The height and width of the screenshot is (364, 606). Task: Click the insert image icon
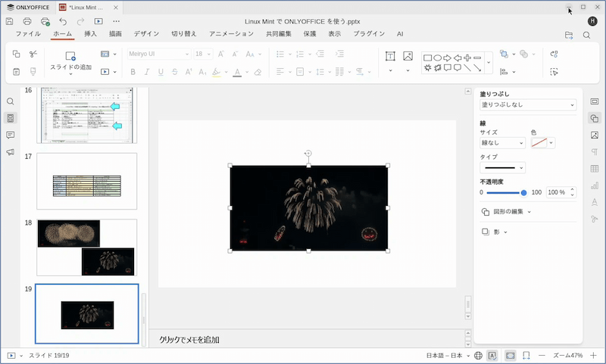click(408, 56)
